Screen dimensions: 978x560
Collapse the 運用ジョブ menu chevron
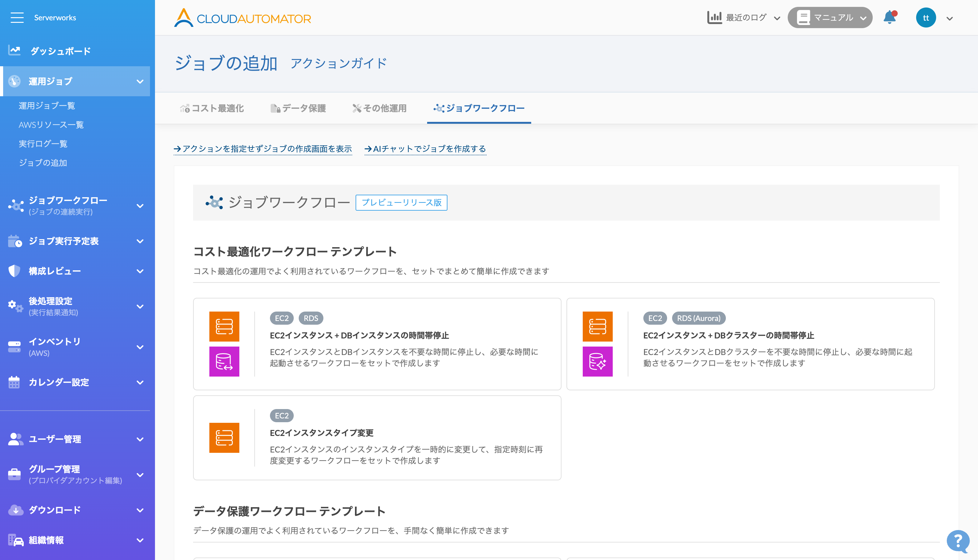point(140,82)
